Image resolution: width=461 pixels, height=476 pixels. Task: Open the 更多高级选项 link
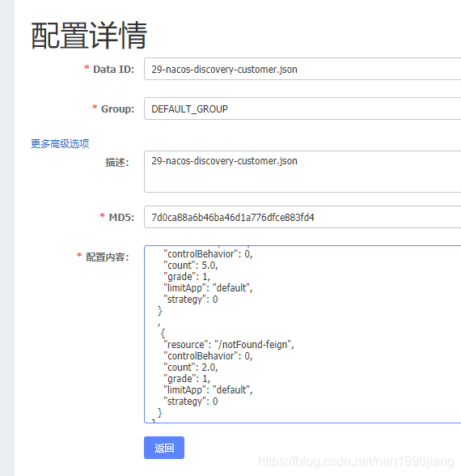pyautogui.click(x=60, y=143)
